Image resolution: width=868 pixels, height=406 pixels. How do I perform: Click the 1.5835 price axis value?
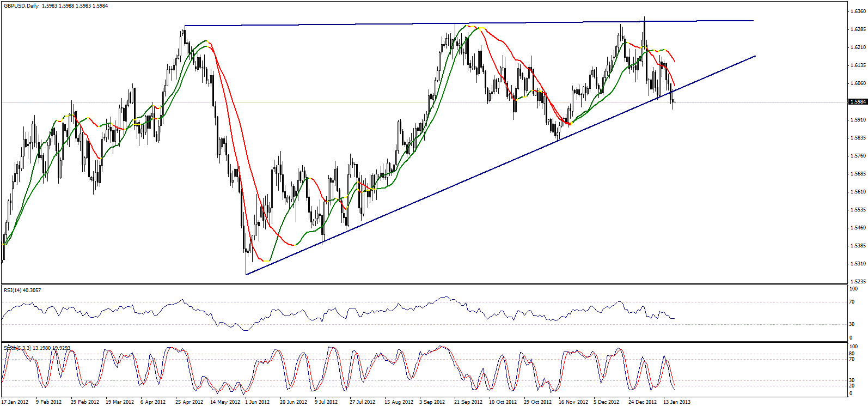point(858,138)
